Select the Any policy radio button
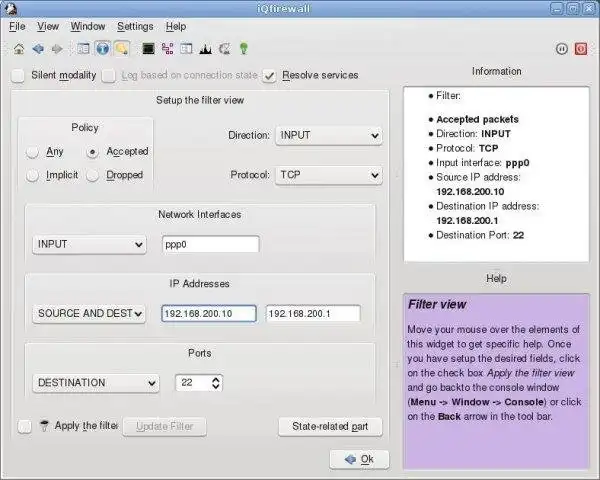Screen dimensions: 600x480 click(32, 152)
